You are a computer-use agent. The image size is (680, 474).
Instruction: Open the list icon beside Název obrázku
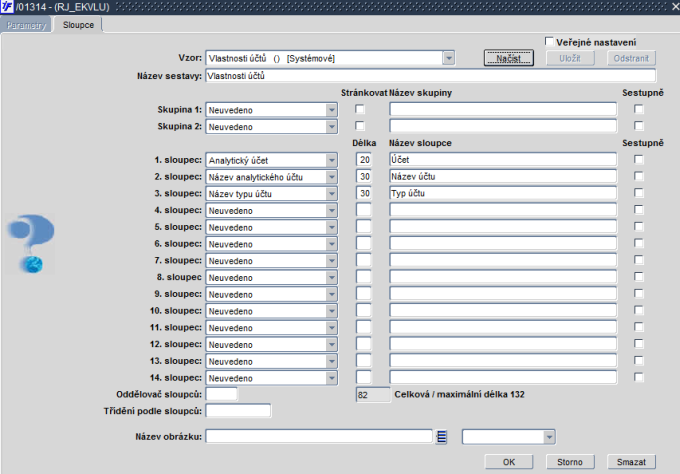[441, 437]
